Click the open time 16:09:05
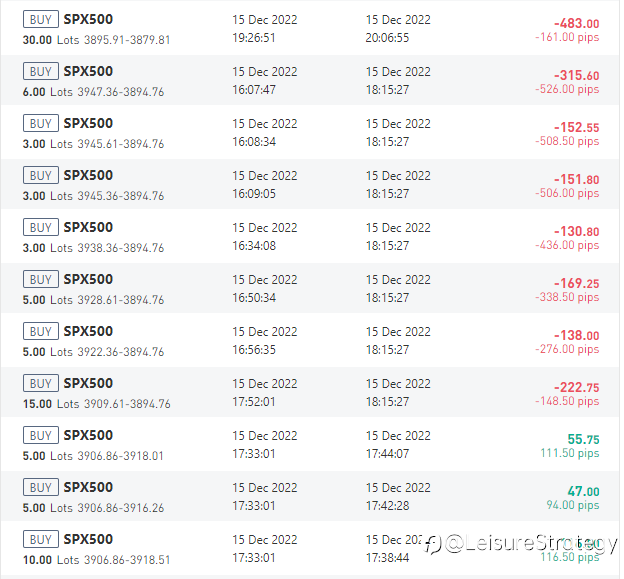Viewport: 624px width, 579px height. [x=254, y=194]
